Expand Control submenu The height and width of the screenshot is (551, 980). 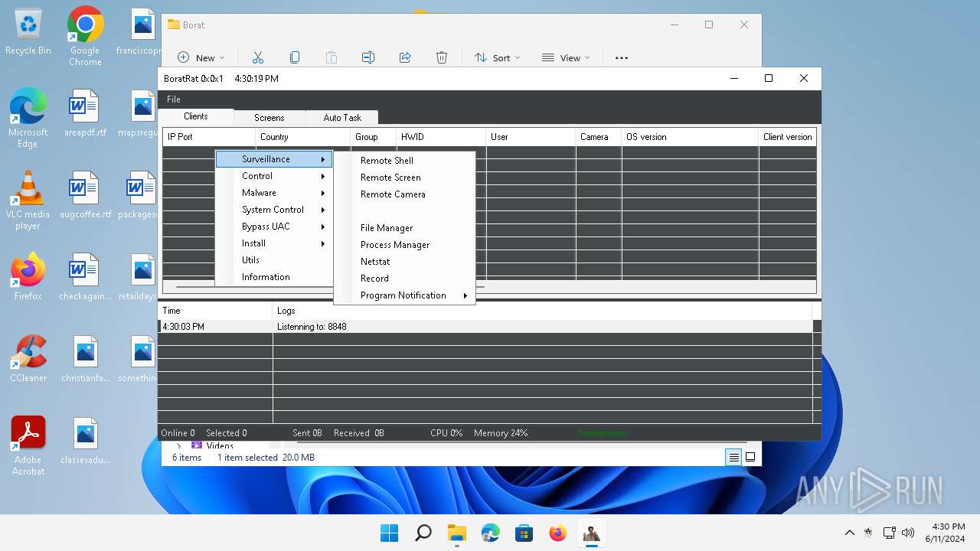274,176
